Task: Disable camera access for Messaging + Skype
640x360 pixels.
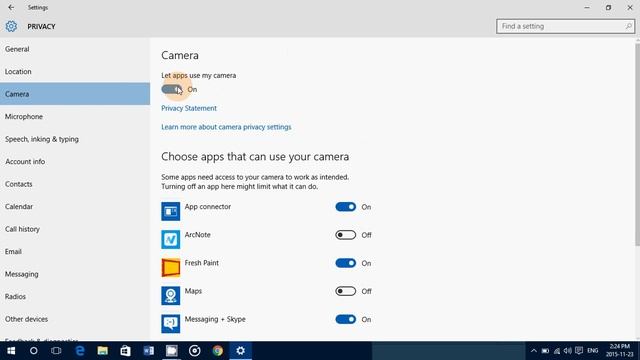Action: point(346,320)
